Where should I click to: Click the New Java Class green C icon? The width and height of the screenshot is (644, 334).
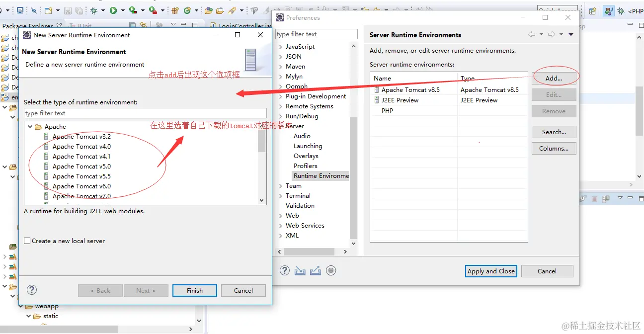pyautogui.click(x=187, y=10)
